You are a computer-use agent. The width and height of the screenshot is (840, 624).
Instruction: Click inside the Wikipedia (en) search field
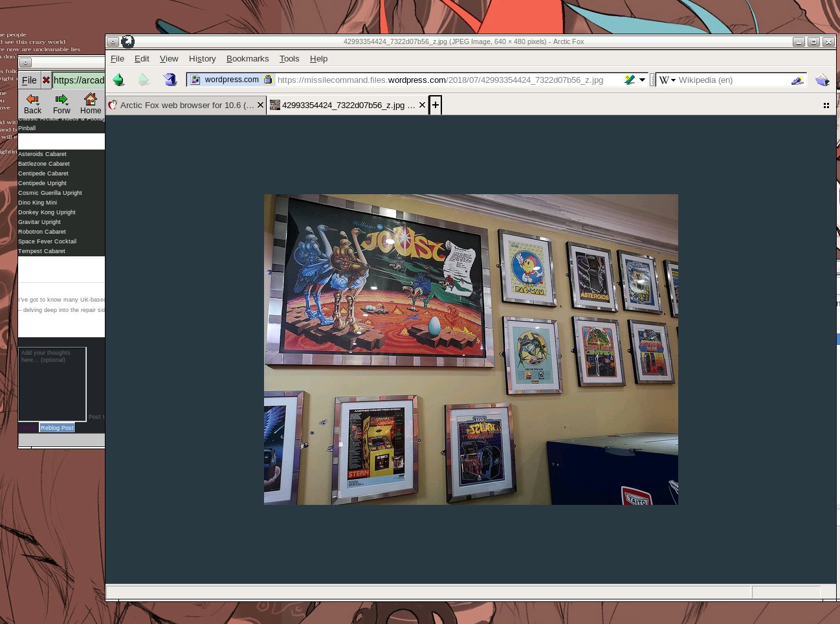[733, 80]
